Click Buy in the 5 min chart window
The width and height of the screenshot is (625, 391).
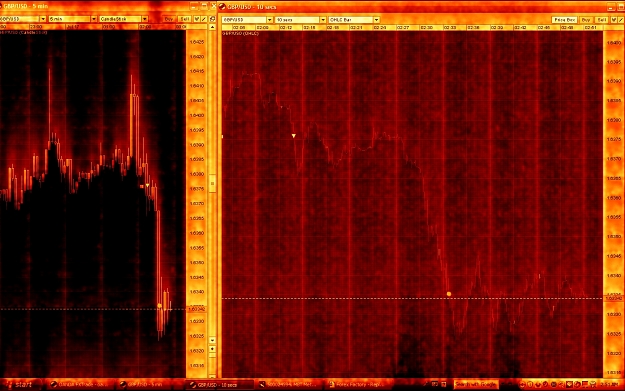pyautogui.click(x=169, y=19)
